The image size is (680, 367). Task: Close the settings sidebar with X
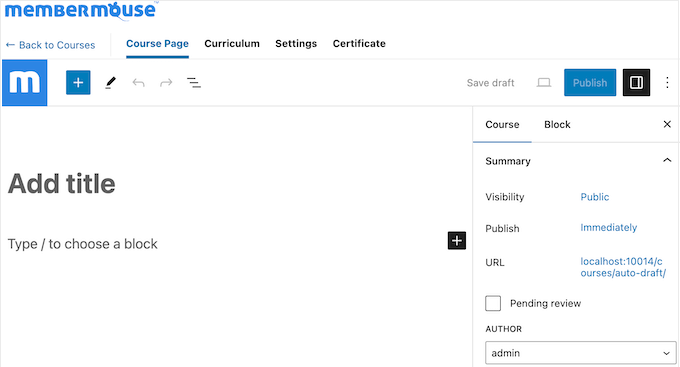(667, 125)
